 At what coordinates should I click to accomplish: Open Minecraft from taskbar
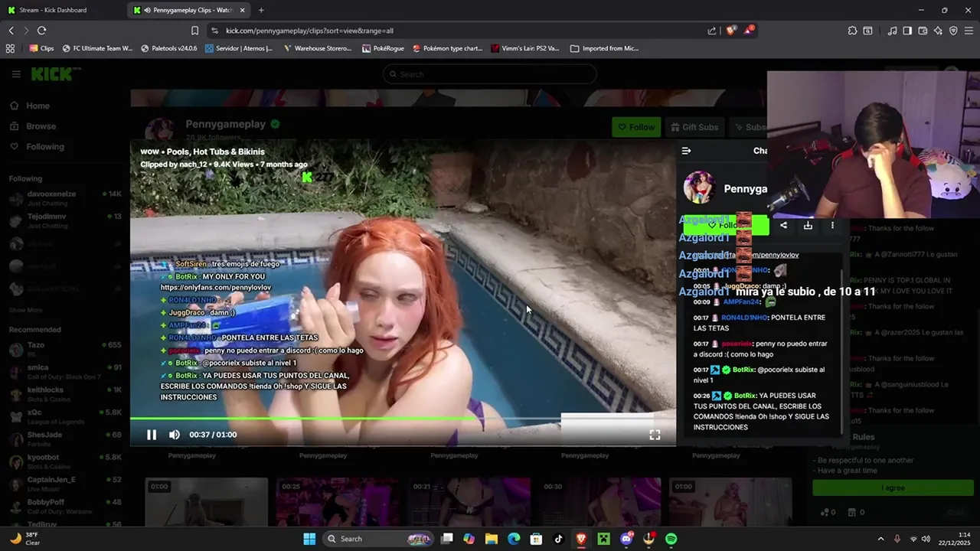603,539
